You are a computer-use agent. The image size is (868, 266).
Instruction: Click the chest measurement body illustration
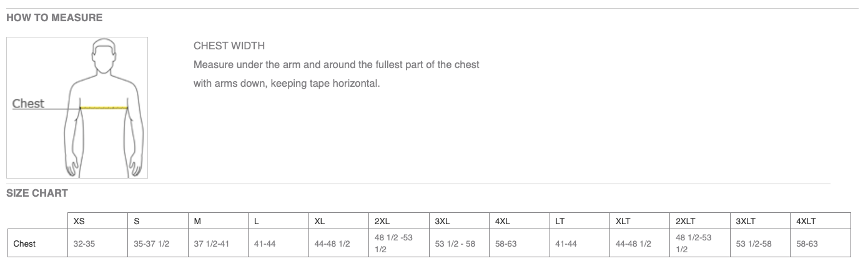tap(77, 107)
